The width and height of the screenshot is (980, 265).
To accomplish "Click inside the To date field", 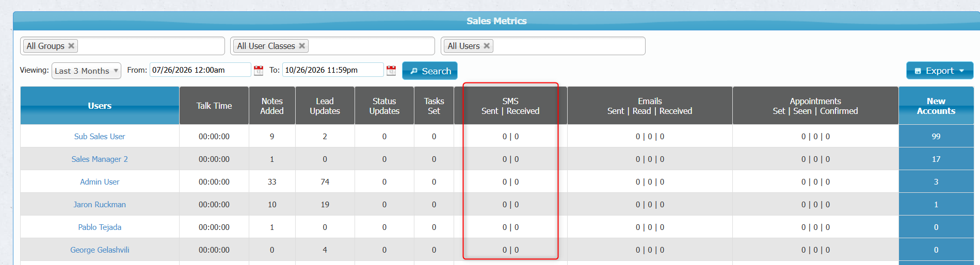I will click(x=333, y=70).
